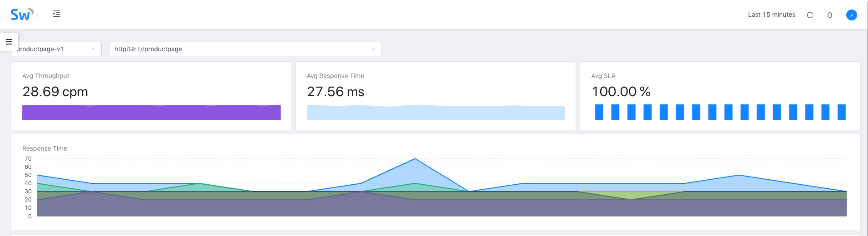
Task: Click the first Avg SLA blue bar
Action: 599,112
